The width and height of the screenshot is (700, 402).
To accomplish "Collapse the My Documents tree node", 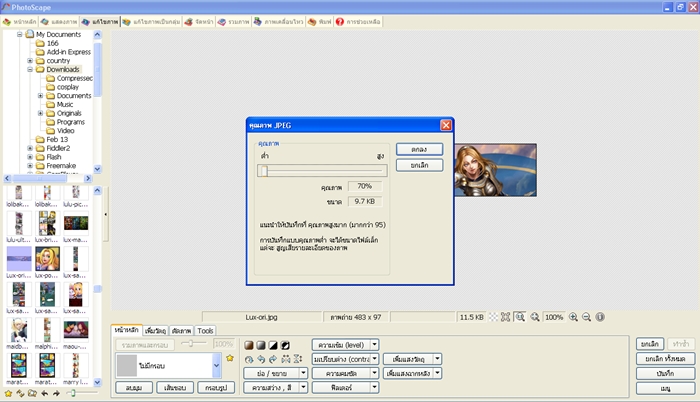I will click(20, 34).
